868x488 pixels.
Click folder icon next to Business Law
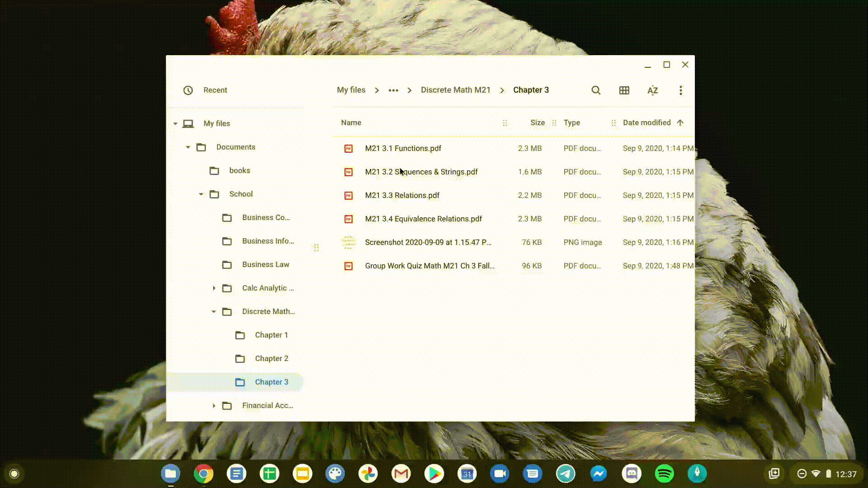227,265
